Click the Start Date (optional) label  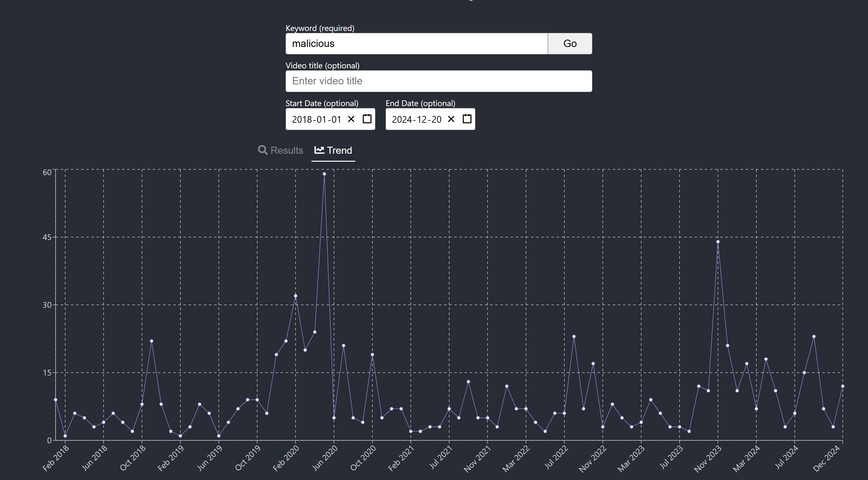tap(322, 103)
